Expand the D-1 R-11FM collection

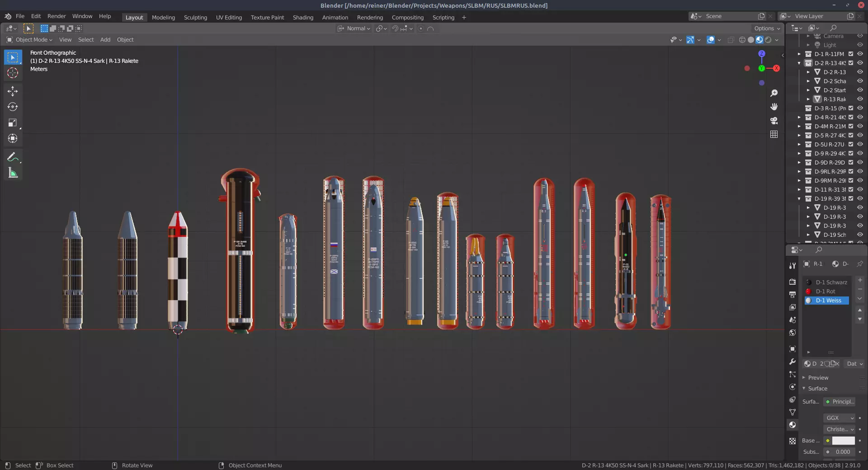[x=799, y=54]
